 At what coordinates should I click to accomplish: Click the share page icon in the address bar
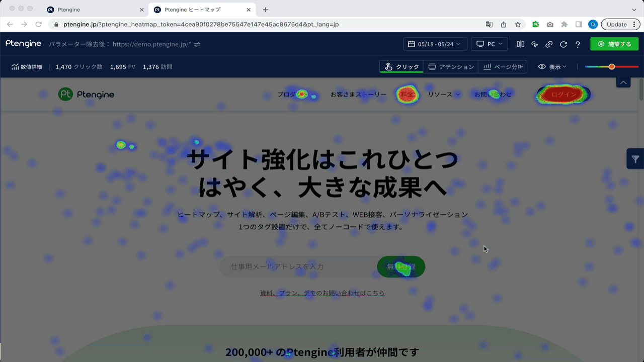coord(504,24)
